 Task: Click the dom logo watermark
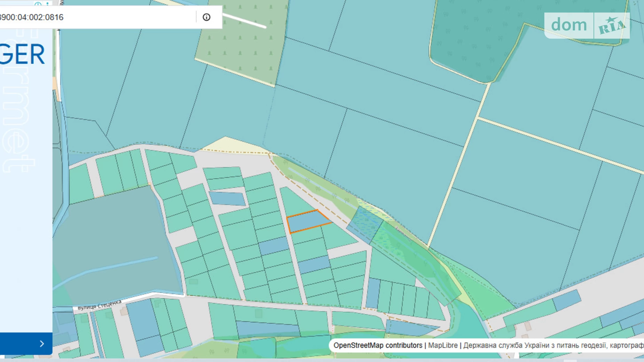coord(569,25)
